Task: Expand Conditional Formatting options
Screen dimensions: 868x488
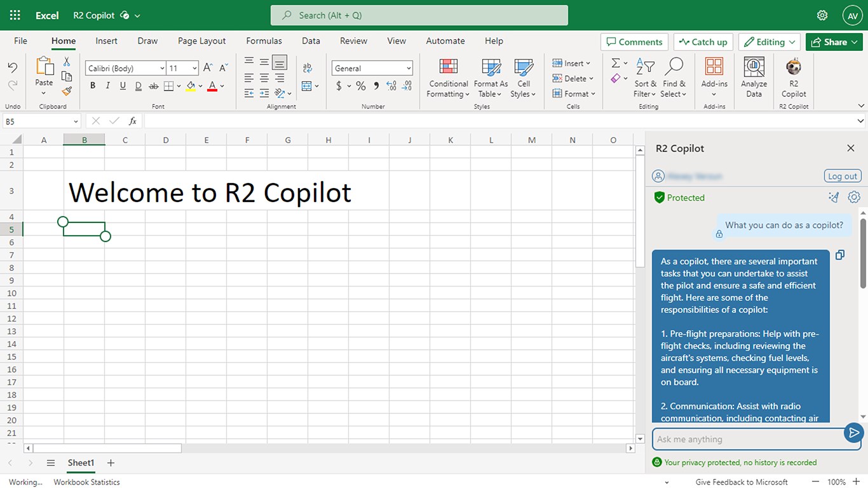Action: (x=449, y=78)
